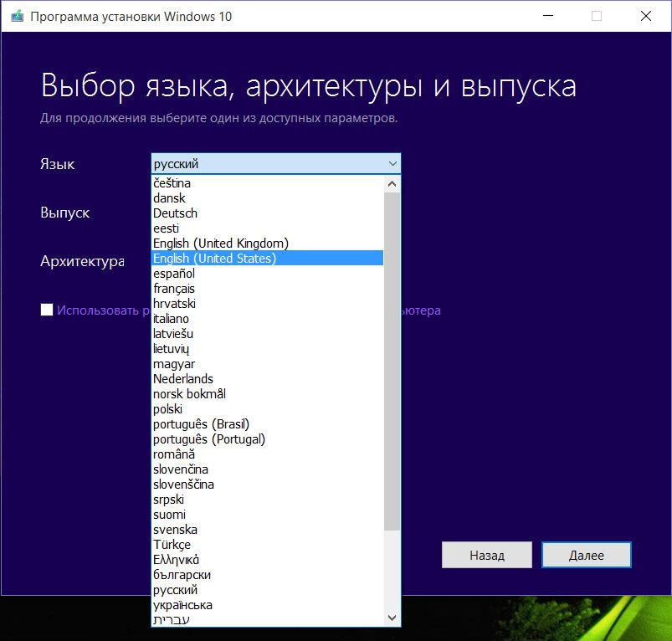Choose español from the list
Screen dimensions: 672x641
pyautogui.click(x=268, y=274)
